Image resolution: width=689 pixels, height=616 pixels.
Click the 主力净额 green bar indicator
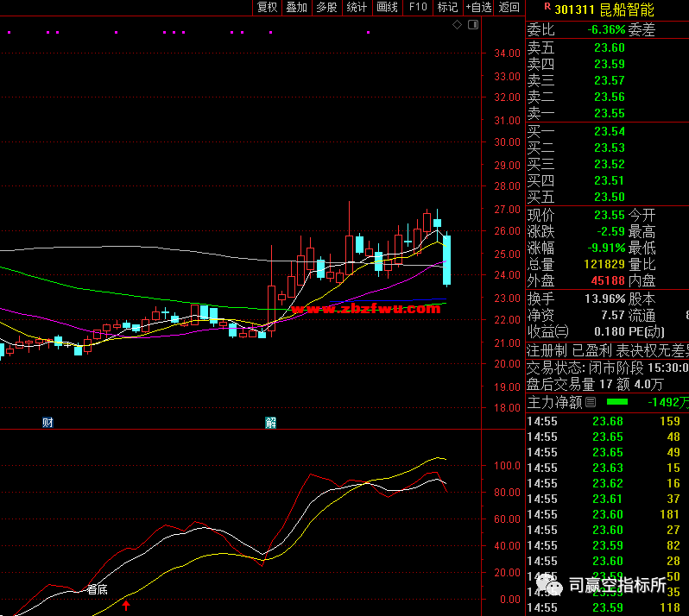(617, 402)
